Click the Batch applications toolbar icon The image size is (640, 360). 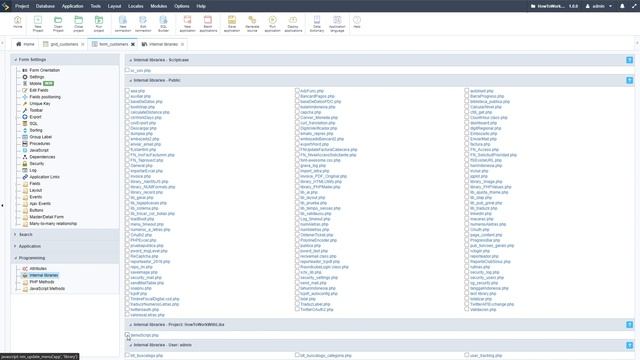coord(208,24)
